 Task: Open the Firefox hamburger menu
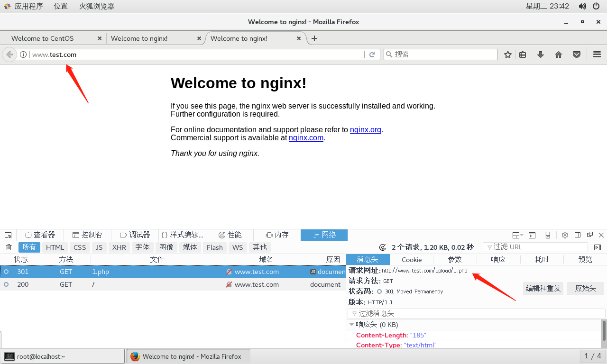click(597, 55)
